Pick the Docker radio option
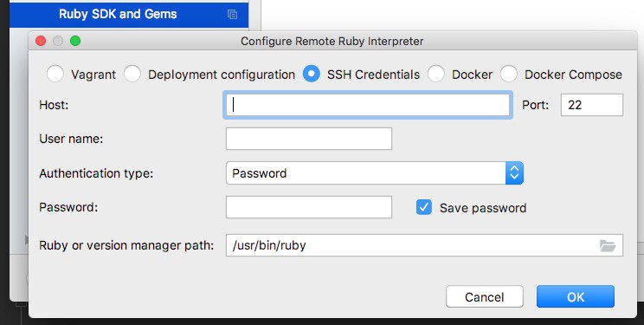644x325 pixels. [x=435, y=74]
